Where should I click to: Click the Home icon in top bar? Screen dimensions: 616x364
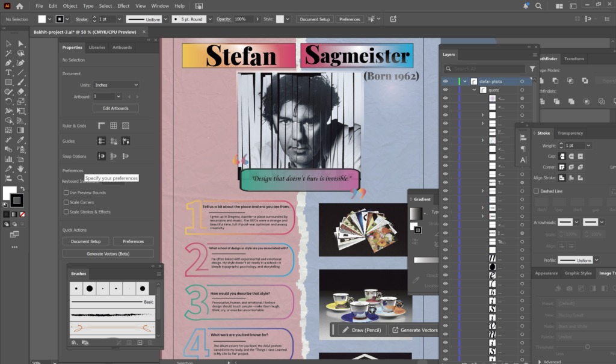[20, 6]
